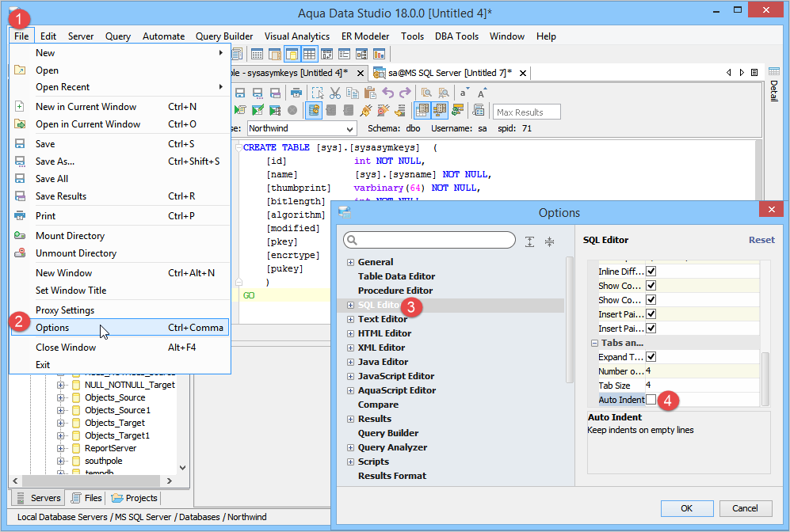Expand the Objects_Source tree node
This screenshot has width=790, height=532.
pyautogui.click(x=60, y=397)
